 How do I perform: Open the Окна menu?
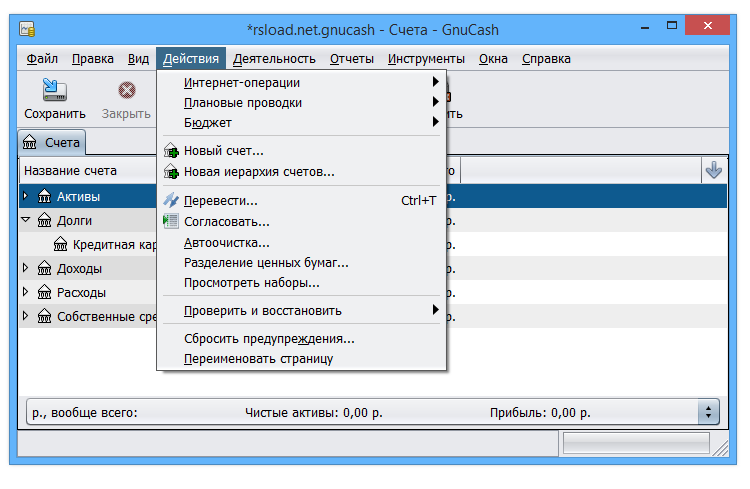(x=493, y=59)
